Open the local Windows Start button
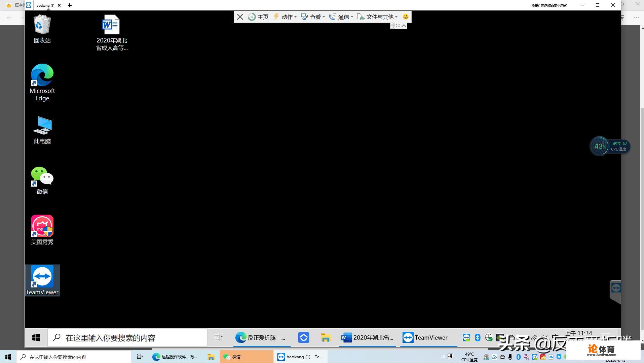This screenshot has width=644, height=363. pyautogui.click(x=8, y=357)
